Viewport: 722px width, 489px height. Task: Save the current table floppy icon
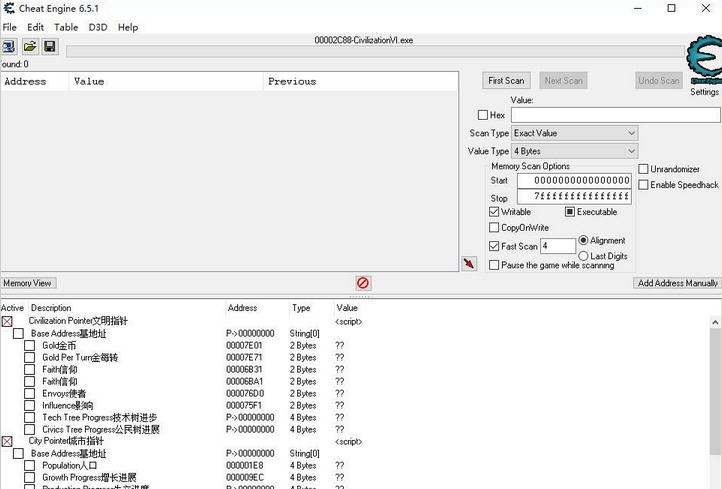(50, 47)
